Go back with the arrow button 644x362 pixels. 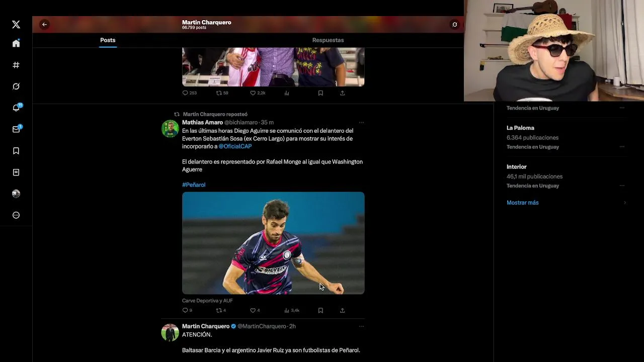pyautogui.click(x=44, y=24)
